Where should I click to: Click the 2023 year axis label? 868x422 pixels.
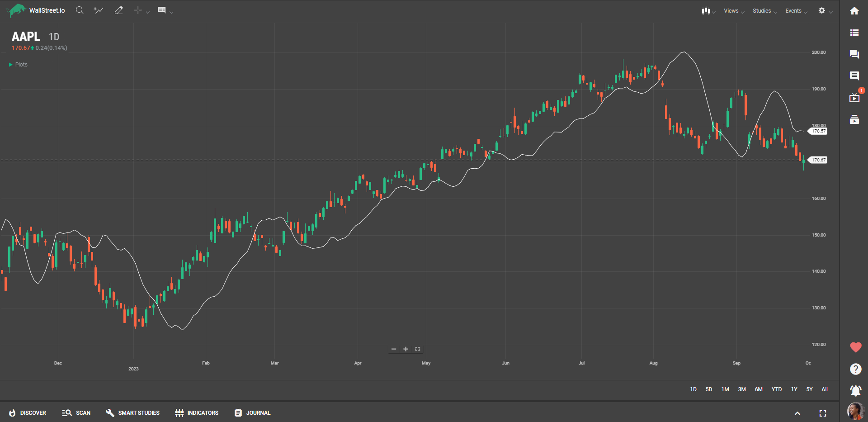coord(133,369)
